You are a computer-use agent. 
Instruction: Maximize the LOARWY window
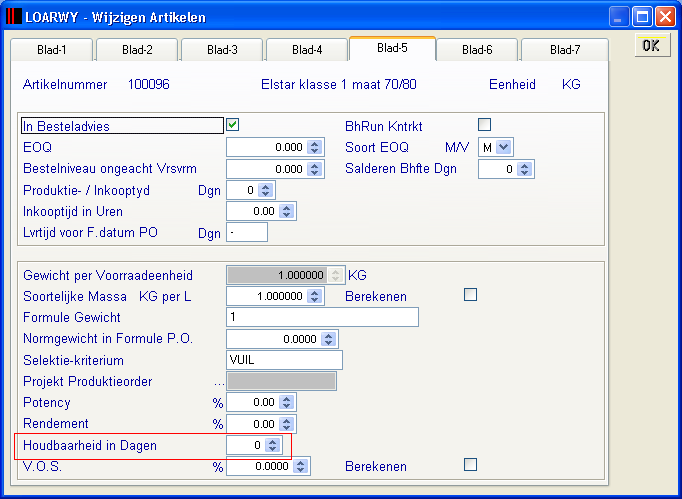click(x=642, y=17)
